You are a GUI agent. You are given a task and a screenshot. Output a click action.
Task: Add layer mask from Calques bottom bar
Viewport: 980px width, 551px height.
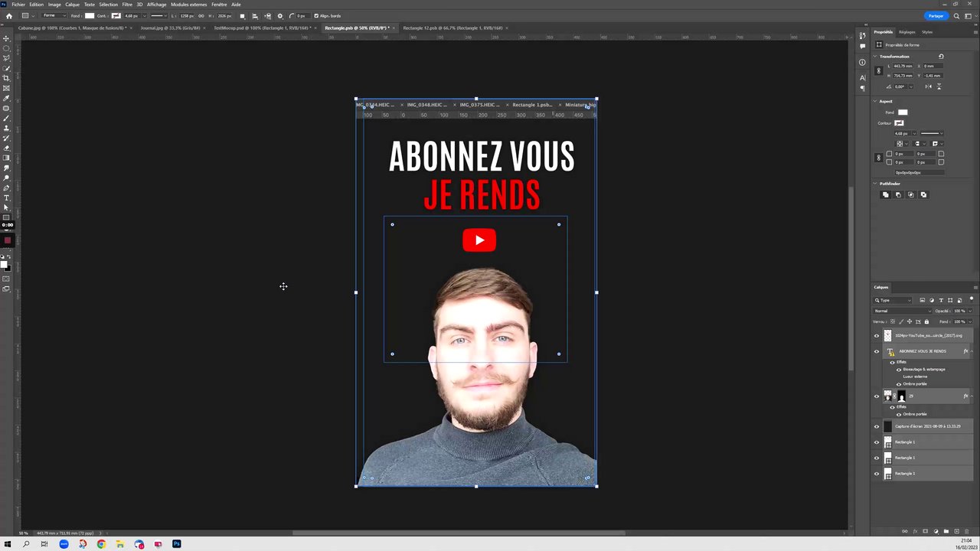(926, 531)
